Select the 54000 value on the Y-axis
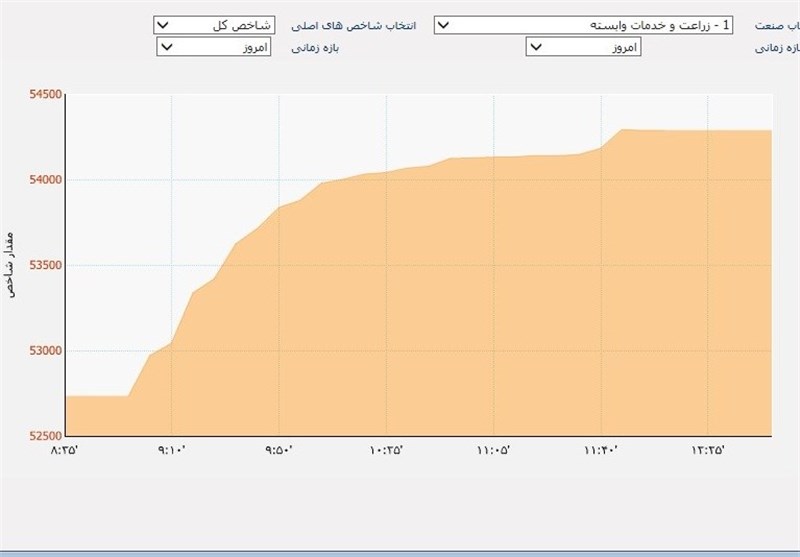 pyautogui.click(x=43, y=180)
